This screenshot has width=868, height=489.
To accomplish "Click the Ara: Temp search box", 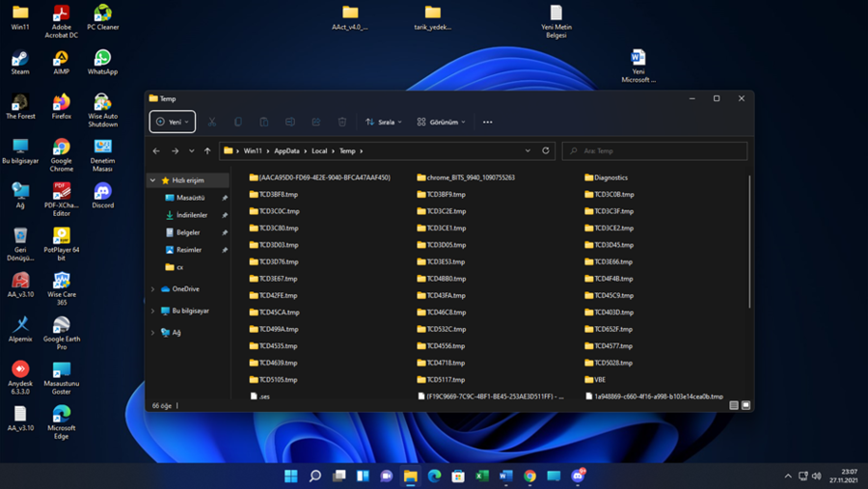I will click(656, 151).
